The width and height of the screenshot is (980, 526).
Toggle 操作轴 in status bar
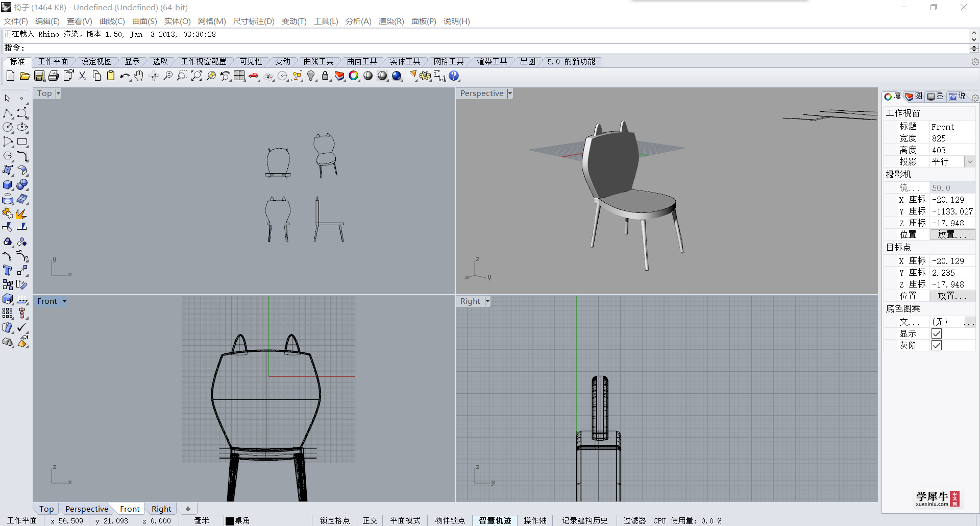coord(535,520)
